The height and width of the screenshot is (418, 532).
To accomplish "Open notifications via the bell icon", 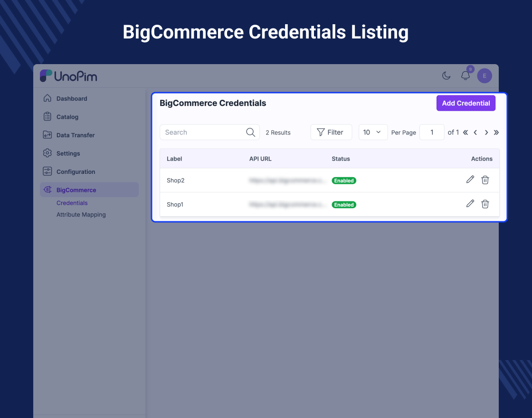I will pos(465,76).
